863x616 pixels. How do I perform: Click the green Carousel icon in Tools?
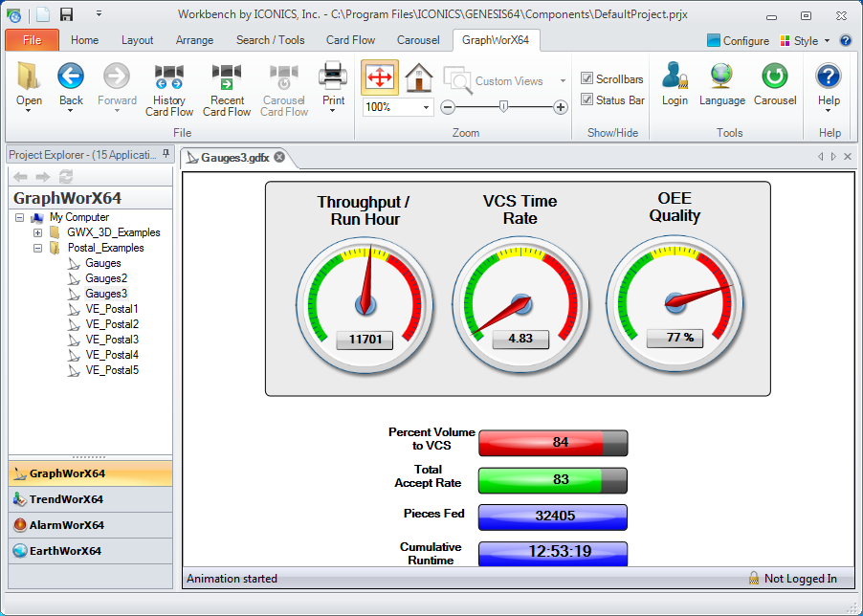point(774,76)
